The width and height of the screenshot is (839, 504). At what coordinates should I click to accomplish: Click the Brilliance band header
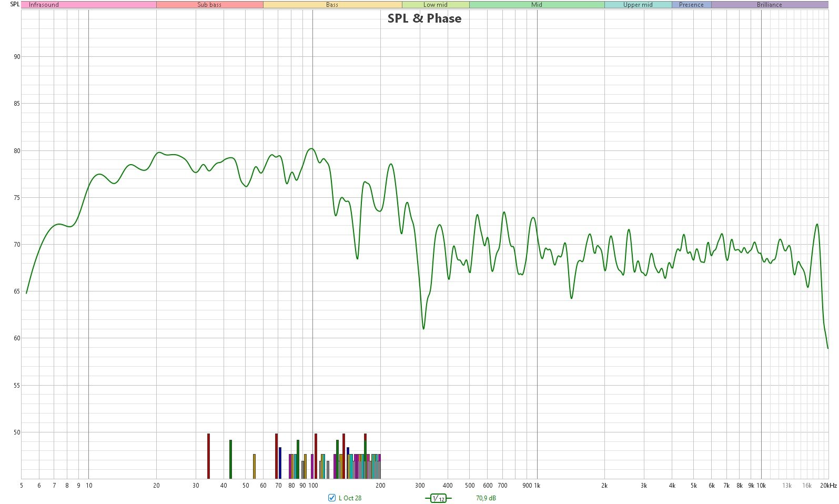(769, 5)
